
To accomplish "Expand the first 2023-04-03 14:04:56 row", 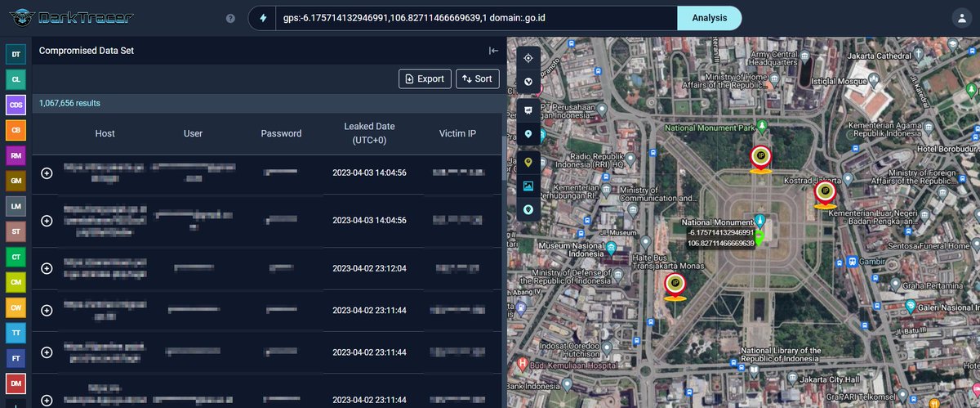I will (x=47, y=173).
